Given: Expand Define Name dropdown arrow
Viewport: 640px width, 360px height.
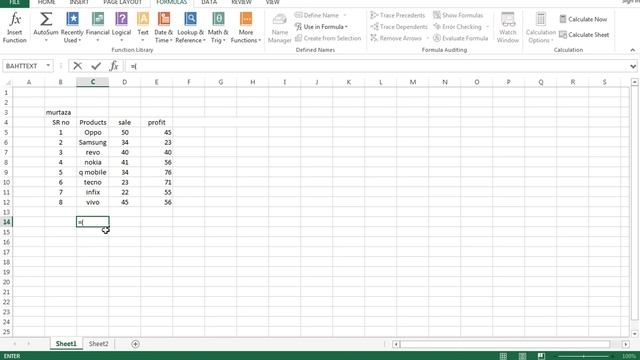Looking at the screenshot, I should pos(345,15).
